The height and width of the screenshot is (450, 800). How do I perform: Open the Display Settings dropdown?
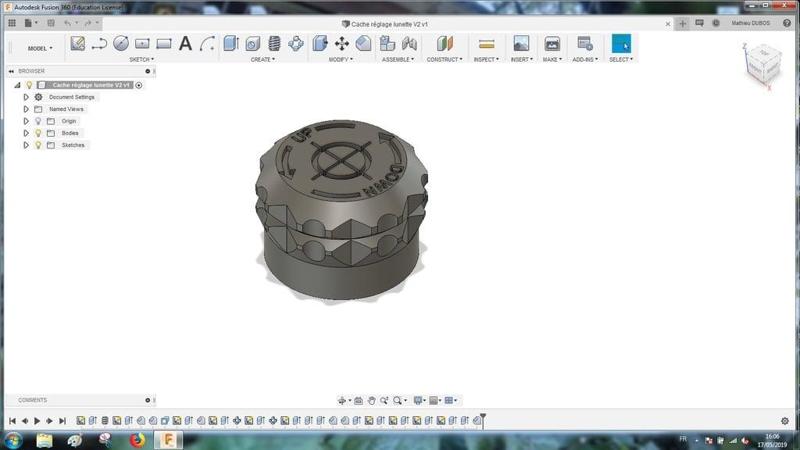(x=419, y=401)
